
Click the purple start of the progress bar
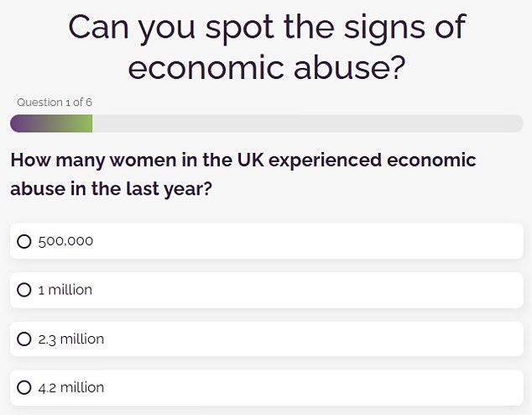pyautogui.click(x=20, y=123)
